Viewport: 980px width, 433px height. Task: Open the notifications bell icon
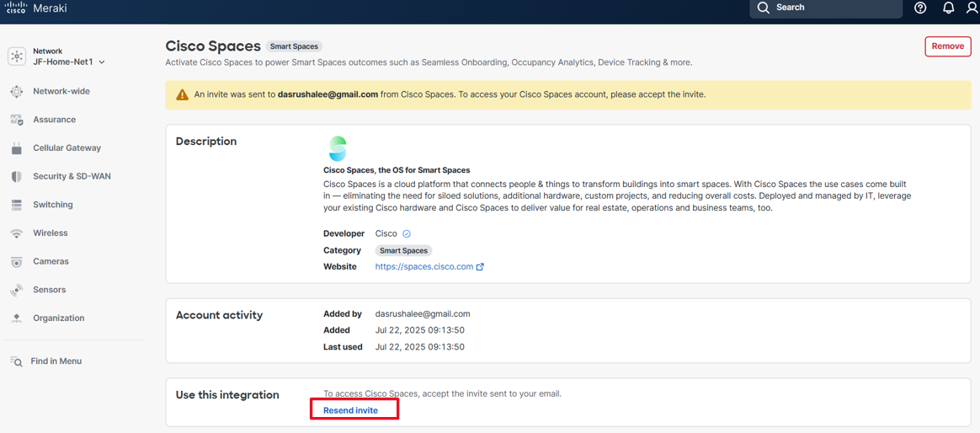point(948,8)
